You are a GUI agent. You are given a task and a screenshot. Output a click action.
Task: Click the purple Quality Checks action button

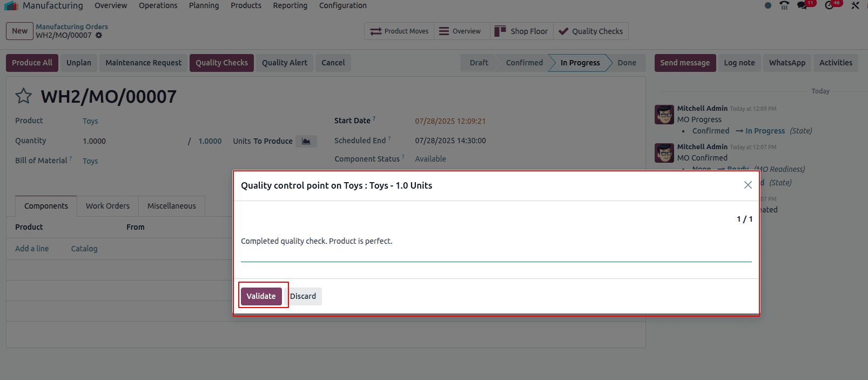click(222, 63)
